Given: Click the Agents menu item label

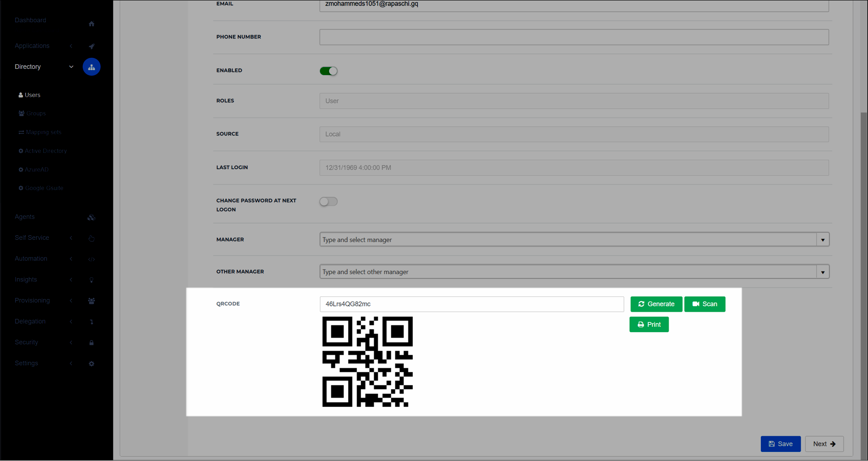Looking at the screenshot, I should [x=24, y=217].
